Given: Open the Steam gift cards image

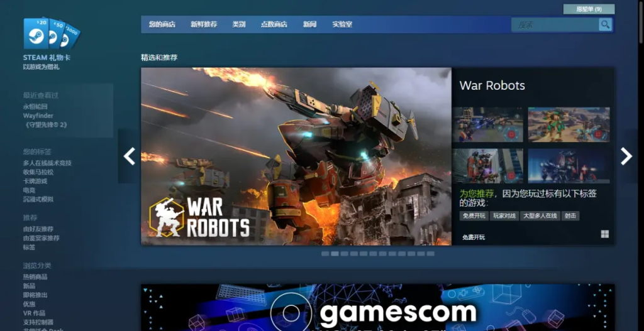Looking at the screenshot, I should [x=52, y=33].
